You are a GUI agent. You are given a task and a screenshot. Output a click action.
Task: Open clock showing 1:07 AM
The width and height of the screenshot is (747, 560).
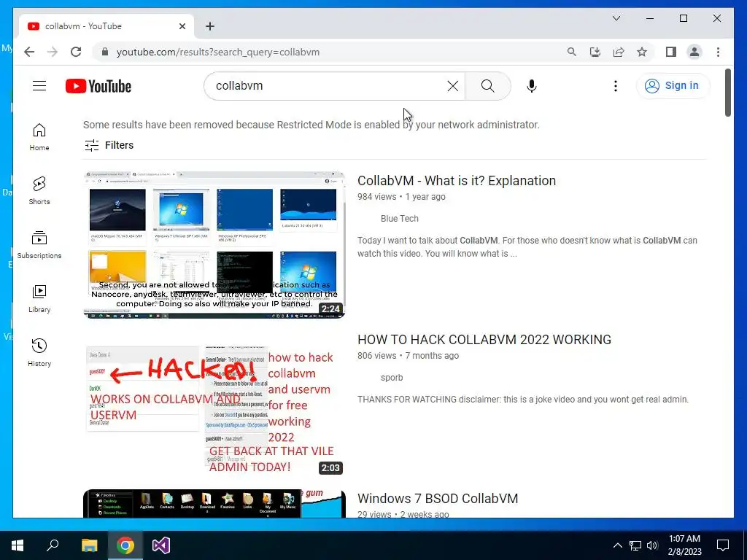coord(684,545)
